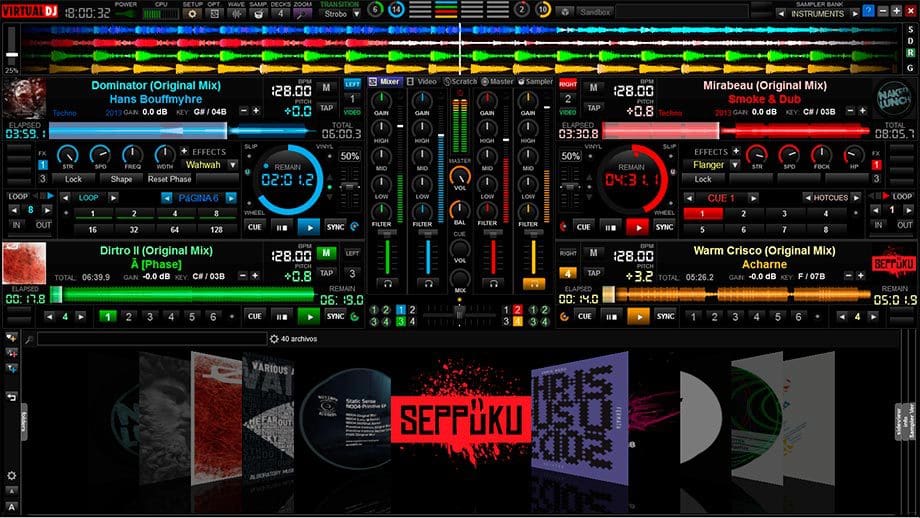The height and width of the screenshot is (518, 920).
Task: Trigger red hotcue 1 on Mirabeau deck
Action: (x=702, y=214)
